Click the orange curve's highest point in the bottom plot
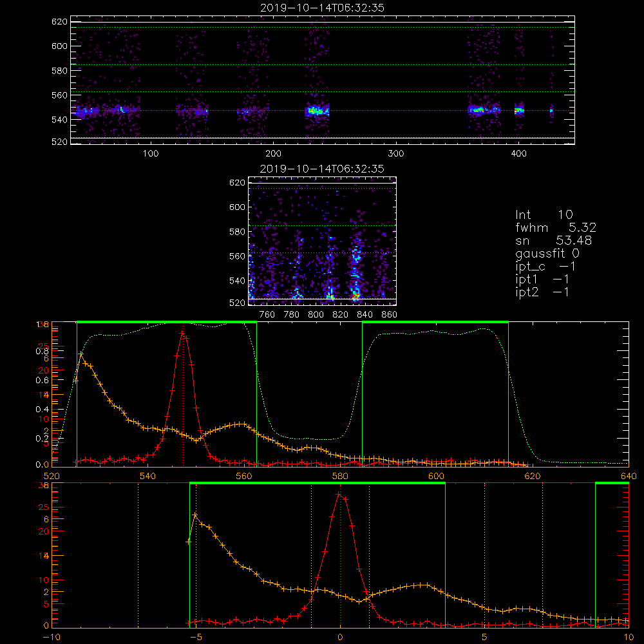Screen dimensions: 644x644 click(x=194, y=515)
